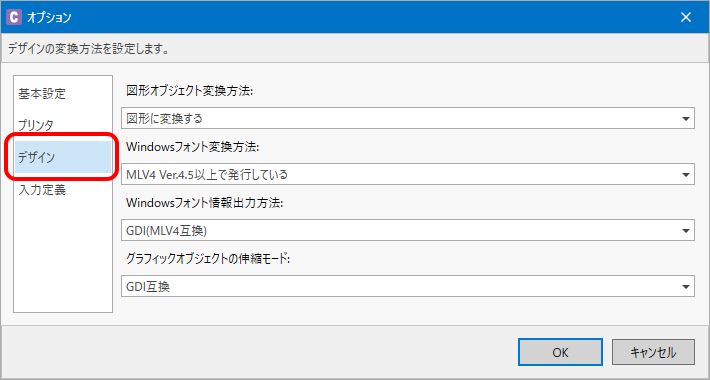
Task: Open the Windowsフォント変換方法 dropdown arrow
Action: click(686, 175)
